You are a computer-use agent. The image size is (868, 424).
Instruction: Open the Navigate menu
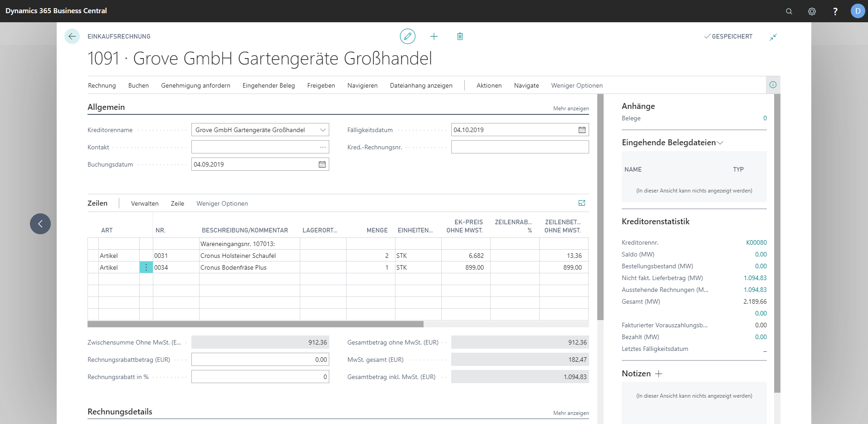(x=527, y=85)
